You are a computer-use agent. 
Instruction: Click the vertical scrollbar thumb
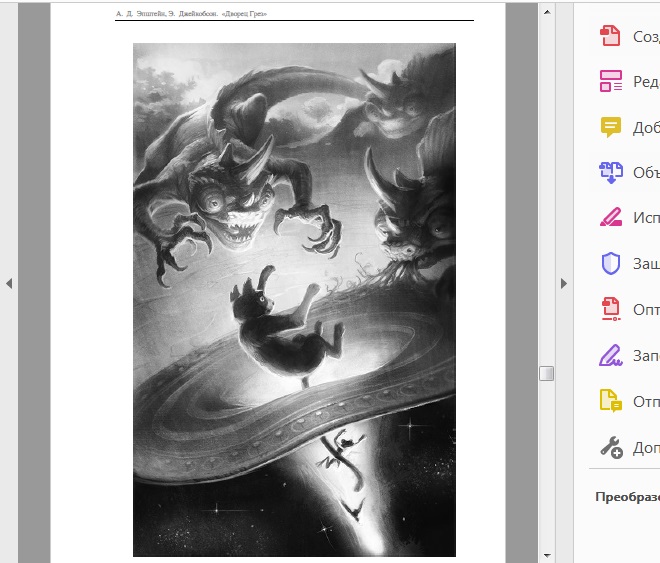tap(546, 373)
